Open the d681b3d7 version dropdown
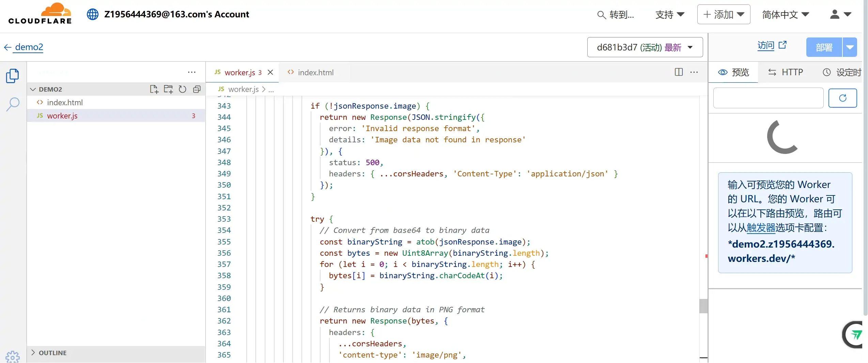868x363 pixels. pyautogui.click(x=645, y=47)
